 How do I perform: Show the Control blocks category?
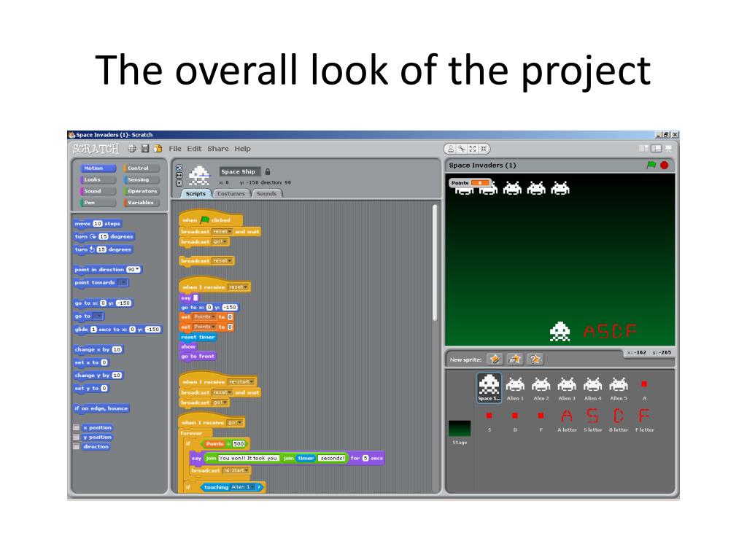pyautogui.click(x=142, y=168)
